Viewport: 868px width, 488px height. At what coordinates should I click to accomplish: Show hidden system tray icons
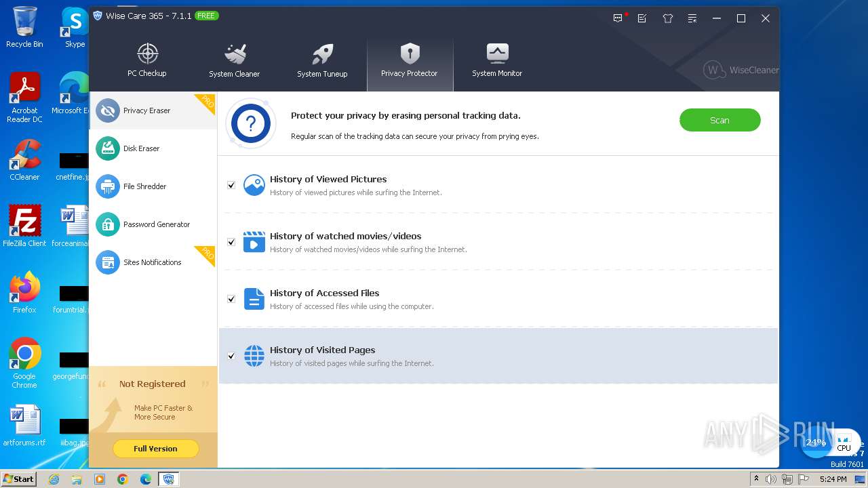click(x=756, y=479)
